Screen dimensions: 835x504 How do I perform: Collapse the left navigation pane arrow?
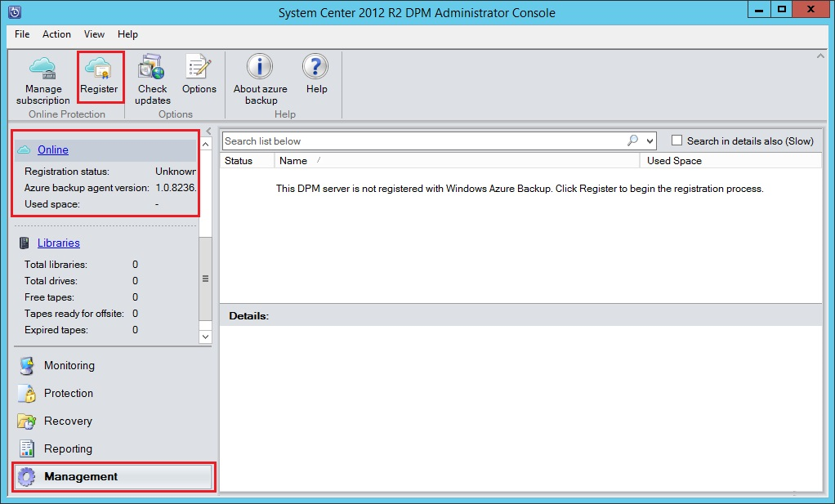pyautogui.click(x=208, y=131)
